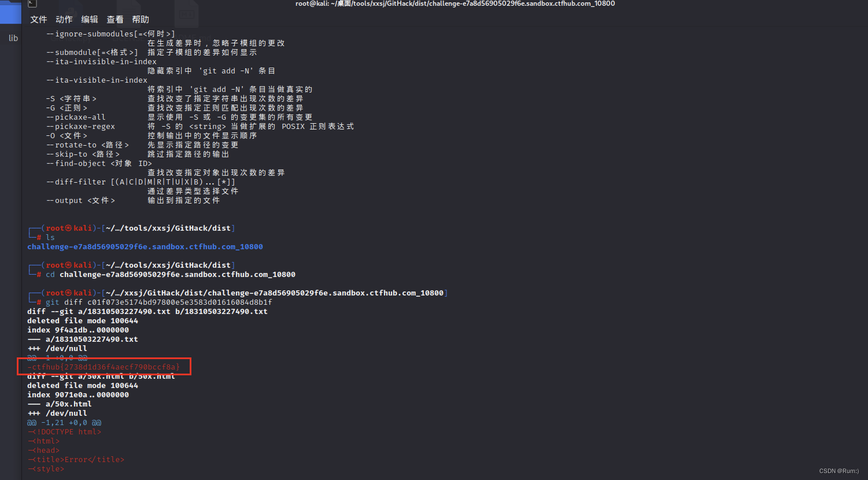
Task: Click the --pickaxe-all option
Action: 76,117
